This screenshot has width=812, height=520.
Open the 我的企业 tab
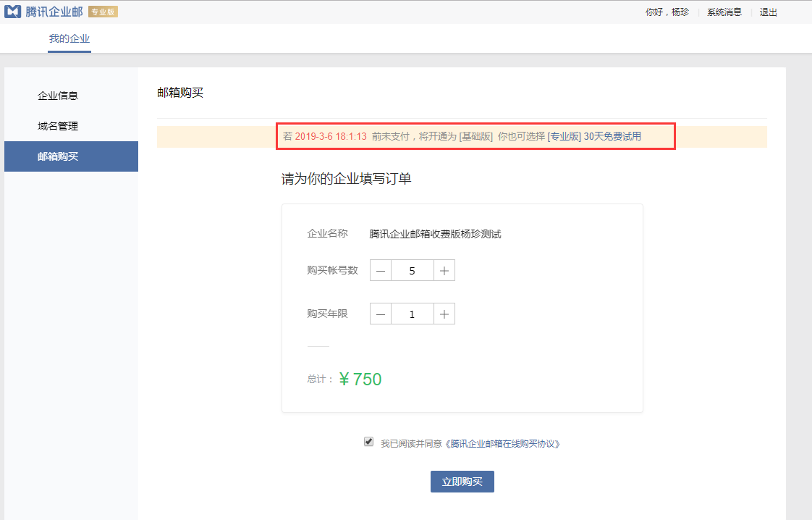(69, 39)
